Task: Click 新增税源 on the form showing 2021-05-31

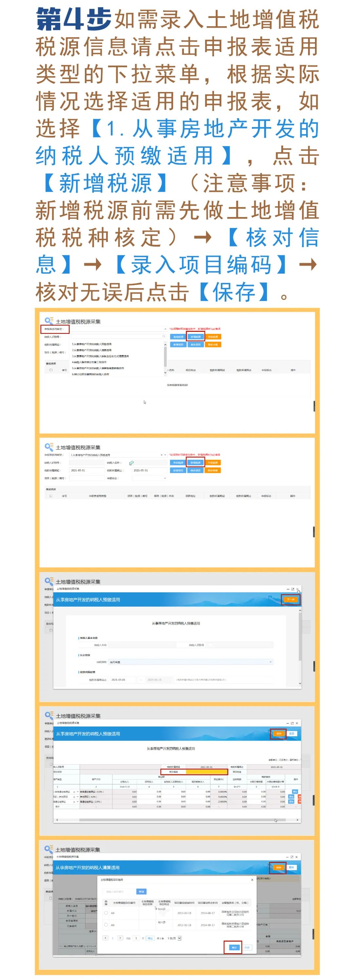Action: coord(195,463)
